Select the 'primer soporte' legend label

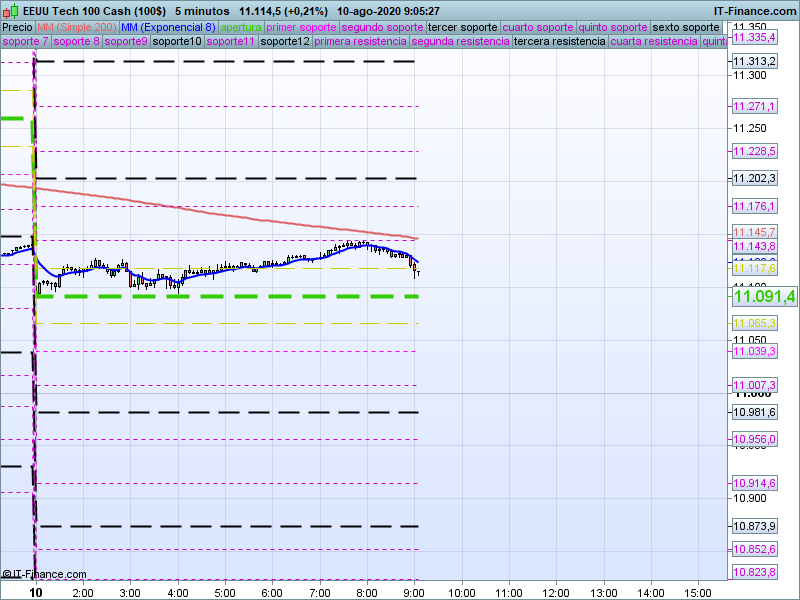click(x=302, y=27)
